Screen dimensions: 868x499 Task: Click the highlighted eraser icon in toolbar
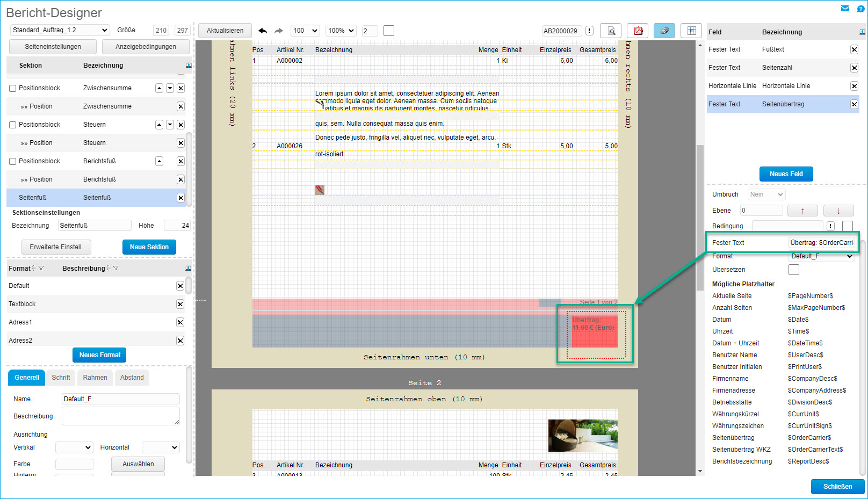(x=664, y=31)
